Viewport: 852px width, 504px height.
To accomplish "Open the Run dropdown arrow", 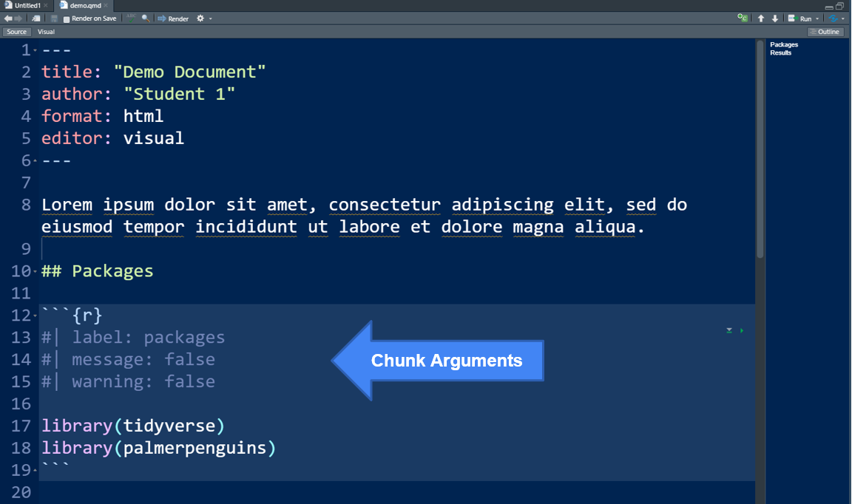I will (817, 18).
